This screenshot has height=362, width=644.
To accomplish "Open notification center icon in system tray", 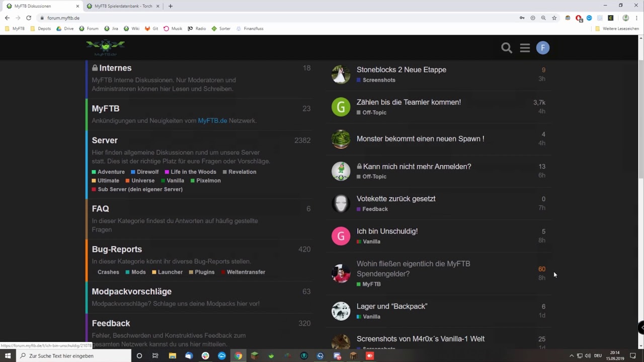I will pyautogui.click(x=633, y=355).
